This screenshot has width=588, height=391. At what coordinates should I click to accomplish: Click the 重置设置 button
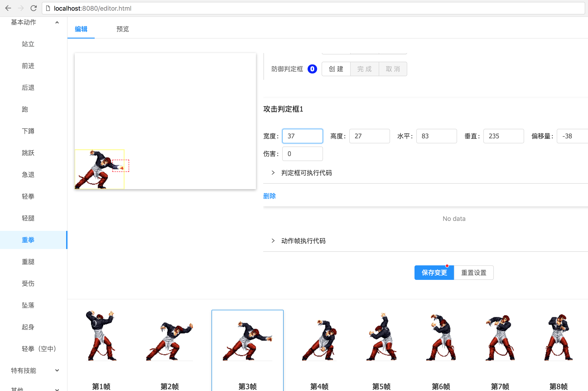[x=473, y=273]
